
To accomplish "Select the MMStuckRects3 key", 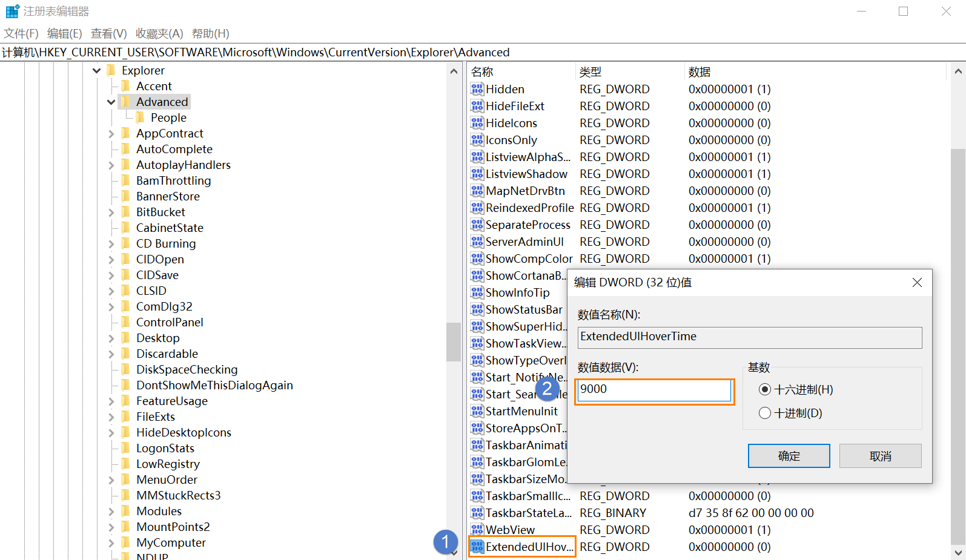I will (179, 496).
